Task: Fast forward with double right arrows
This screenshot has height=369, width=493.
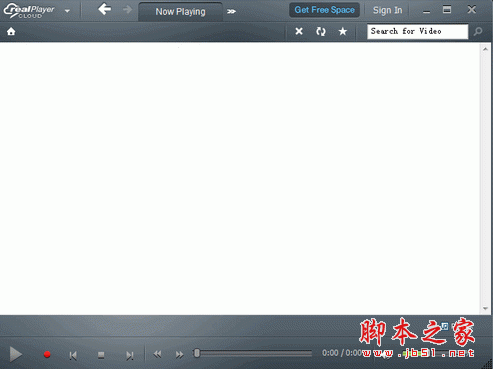Action: (x=179, y=354)
